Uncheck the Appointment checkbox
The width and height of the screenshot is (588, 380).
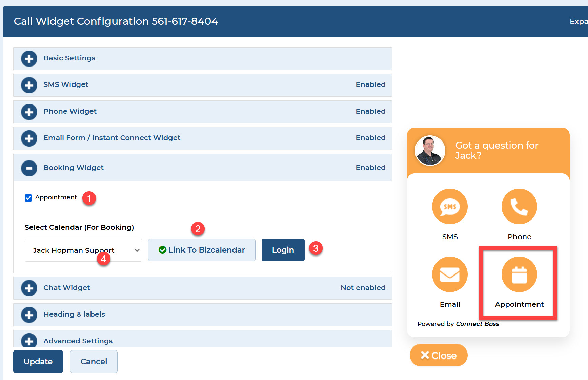[28, 198]
